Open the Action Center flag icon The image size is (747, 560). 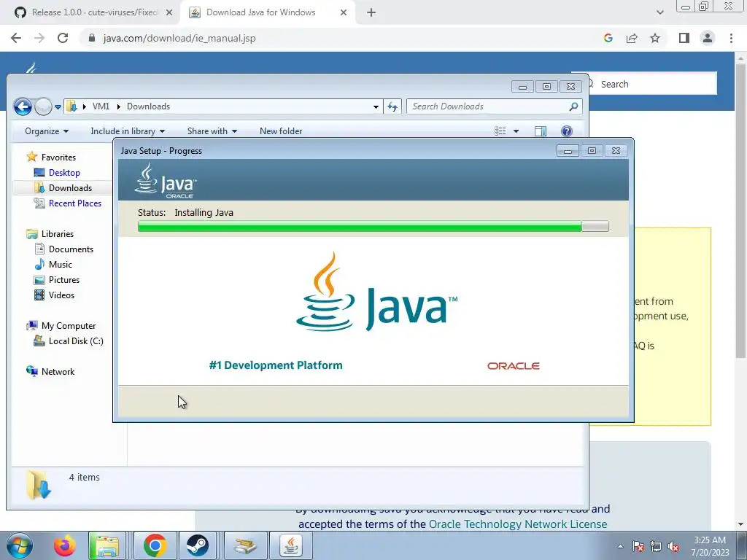pyautogui.click(x=638, y=546)
